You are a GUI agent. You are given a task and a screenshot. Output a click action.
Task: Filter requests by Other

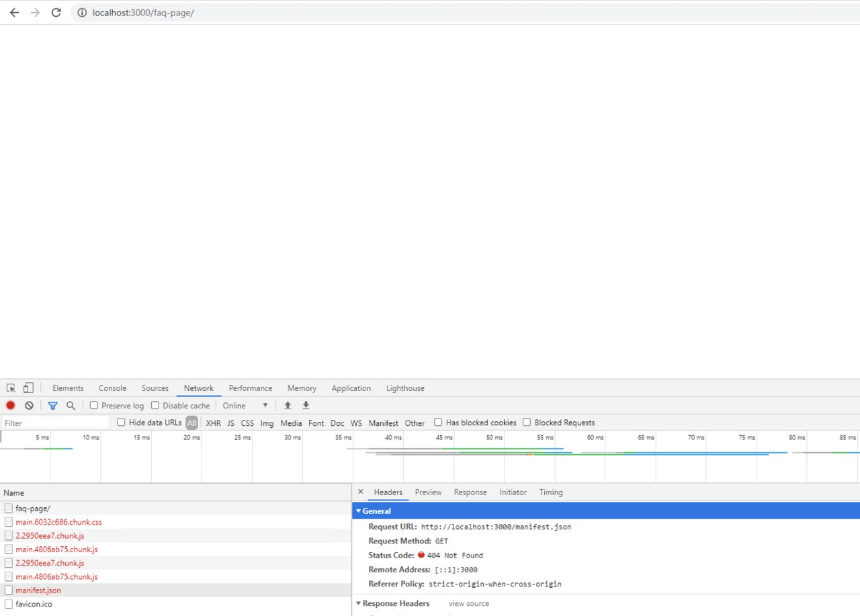(x=415, y=423)
